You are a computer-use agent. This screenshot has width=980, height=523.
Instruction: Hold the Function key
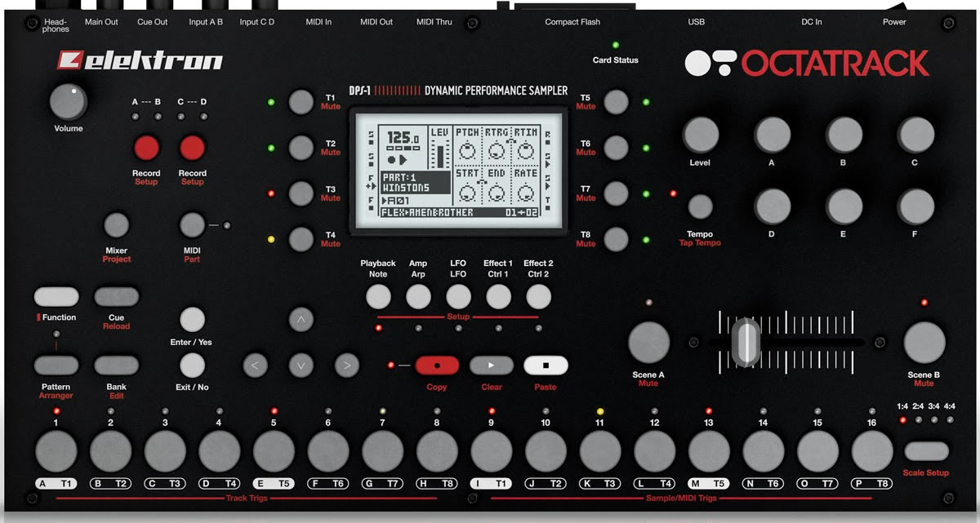click(56, 296)
